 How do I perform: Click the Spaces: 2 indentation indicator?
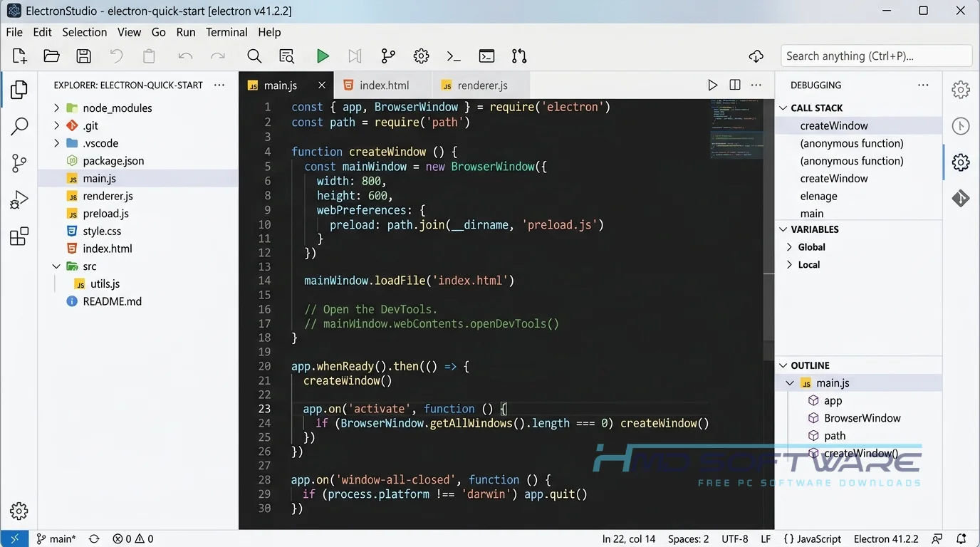(688, 539)
